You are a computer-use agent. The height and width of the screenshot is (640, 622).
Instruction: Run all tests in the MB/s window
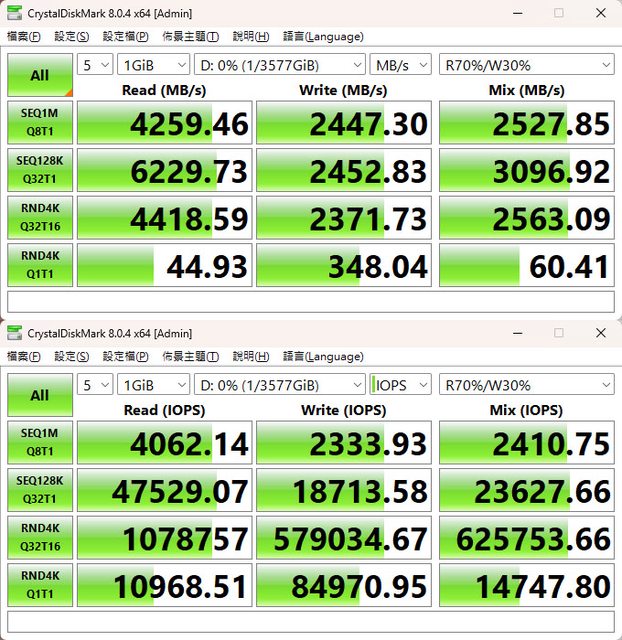(x=39, y=75)
